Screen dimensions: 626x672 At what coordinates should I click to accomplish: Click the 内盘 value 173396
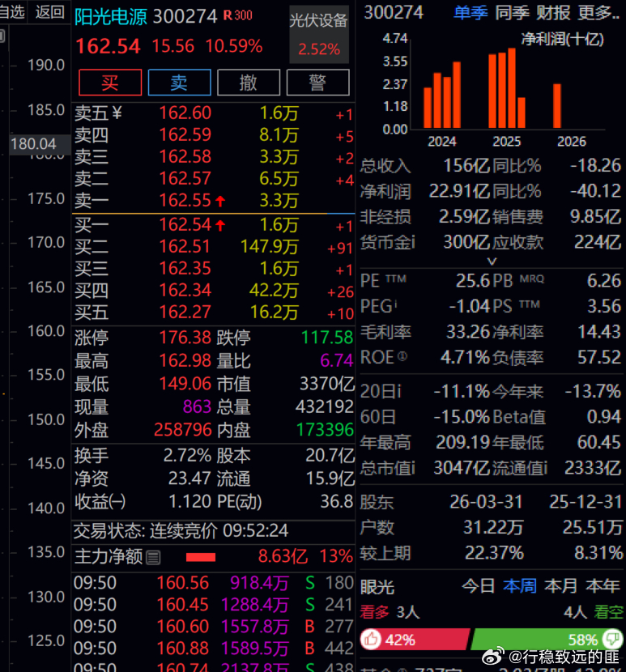pyautogui.click(x=325, y=430)
